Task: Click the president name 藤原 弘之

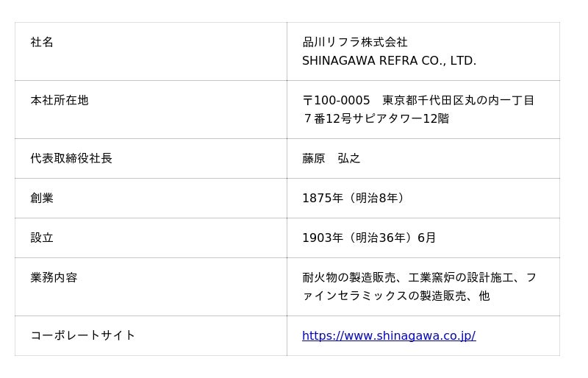Action: [x=331, y=159]
